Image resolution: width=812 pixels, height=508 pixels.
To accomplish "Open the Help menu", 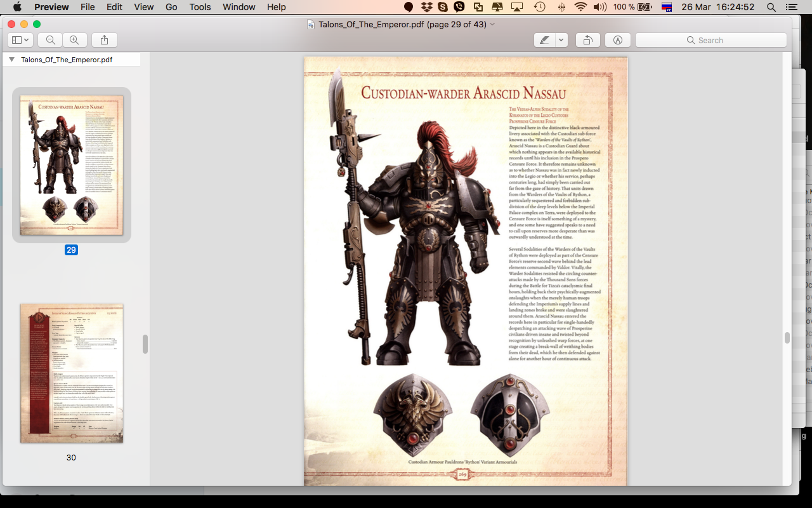I will coord(276,7).
